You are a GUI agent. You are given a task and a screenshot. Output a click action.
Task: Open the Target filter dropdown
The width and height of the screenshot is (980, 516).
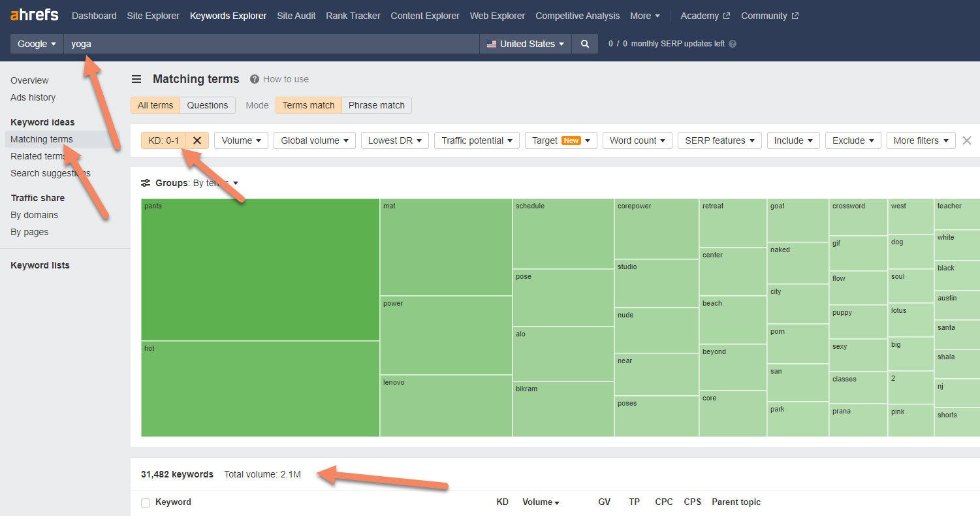(x=561, y=140)
